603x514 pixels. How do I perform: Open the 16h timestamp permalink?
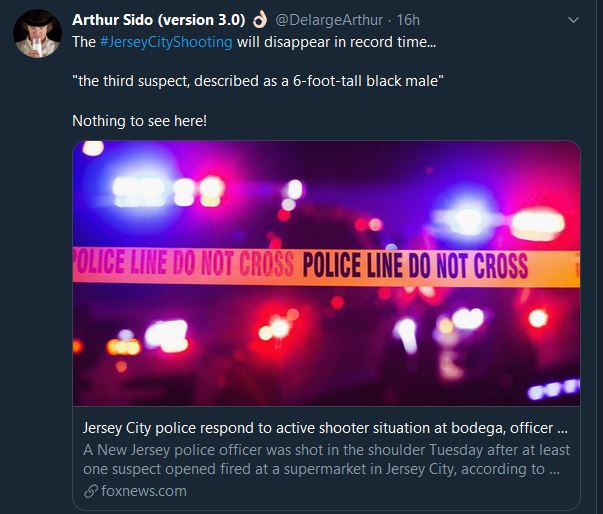coord(408,20)
